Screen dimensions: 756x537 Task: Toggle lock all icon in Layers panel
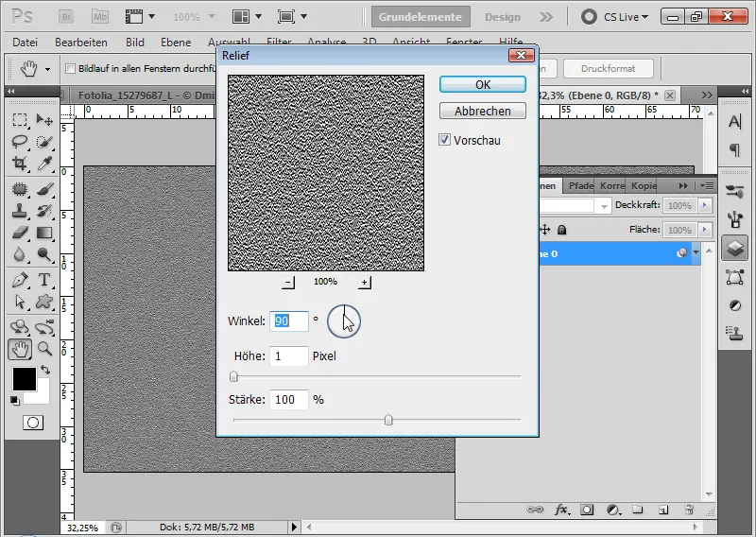pyautogui.click(x=561, y=230)
